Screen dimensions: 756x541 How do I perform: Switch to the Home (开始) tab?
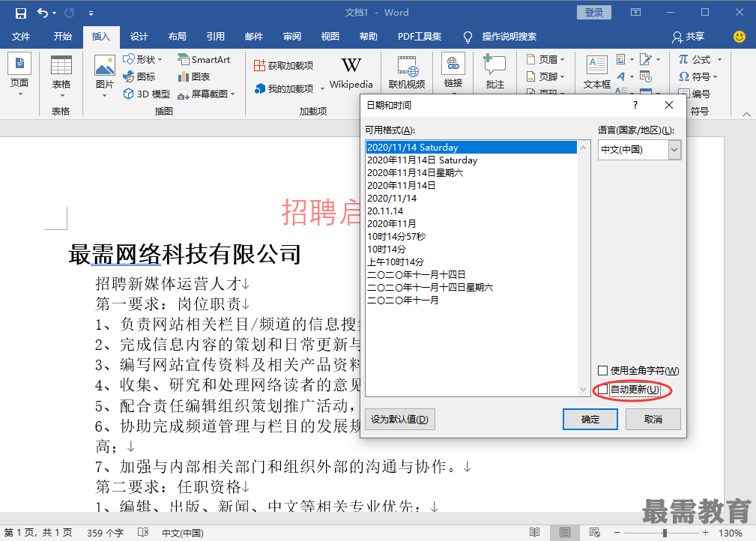click(63, 37)
